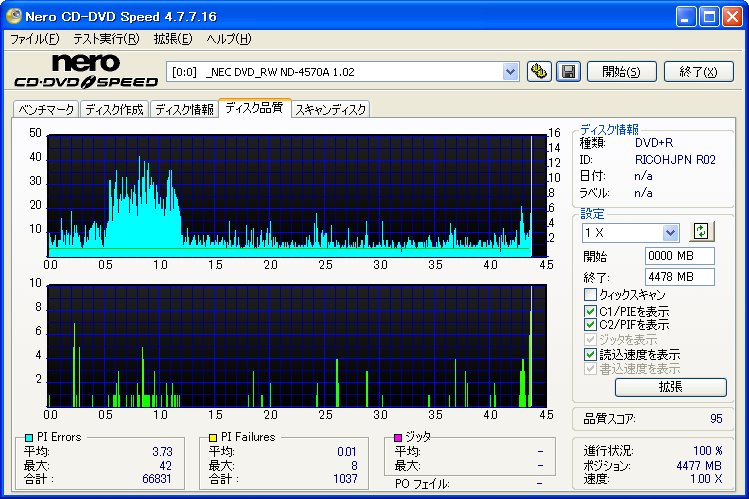
Task: Click the RICOHJPN R02 disc ID
Action: pos(675,159)
